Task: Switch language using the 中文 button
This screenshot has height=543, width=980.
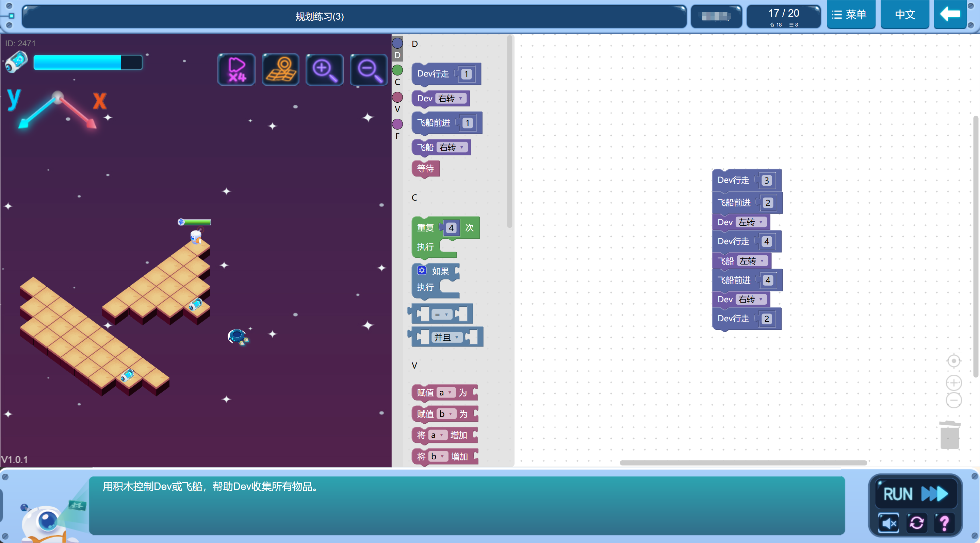Action: coord(904,14)
